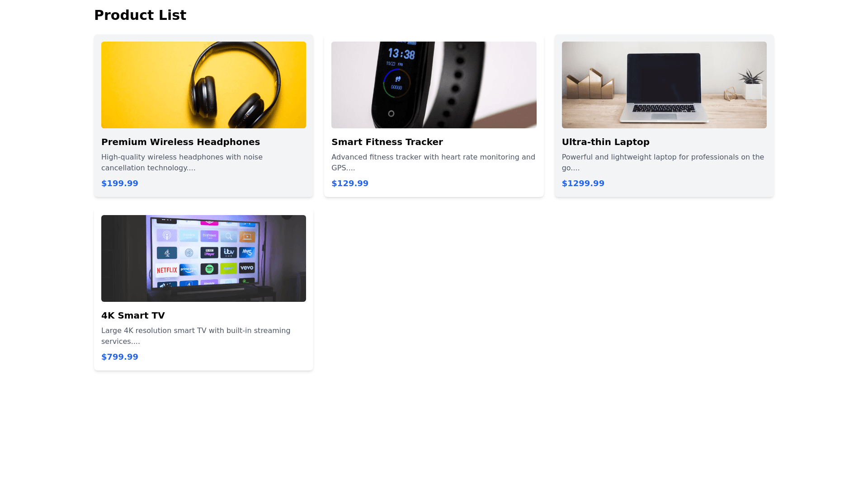Click the Premium Wireless Headphones title
Viewport: 868px width, 488px height.
(x=180, y=142)
